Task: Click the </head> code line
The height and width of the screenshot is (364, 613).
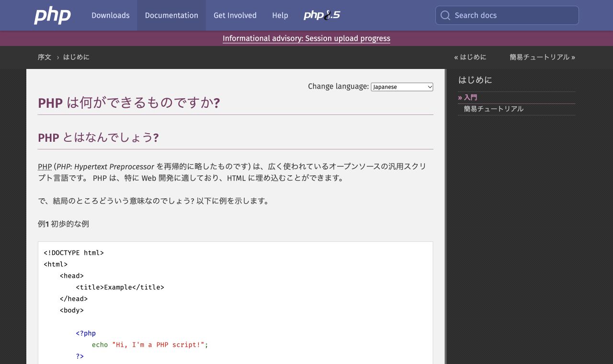Action: click(x=74, y=299)
